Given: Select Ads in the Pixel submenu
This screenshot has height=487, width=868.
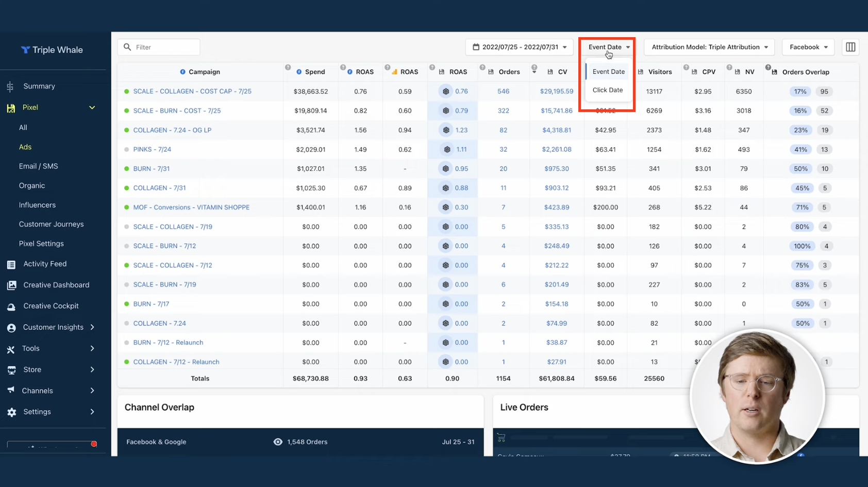Looking at the screenshot, I should 25,147.
